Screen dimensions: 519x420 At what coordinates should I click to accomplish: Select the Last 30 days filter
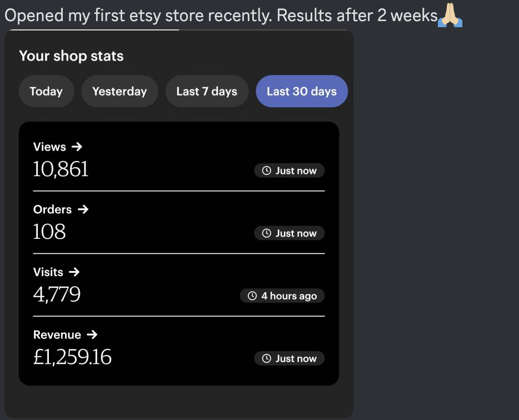[x=302, y=91]
